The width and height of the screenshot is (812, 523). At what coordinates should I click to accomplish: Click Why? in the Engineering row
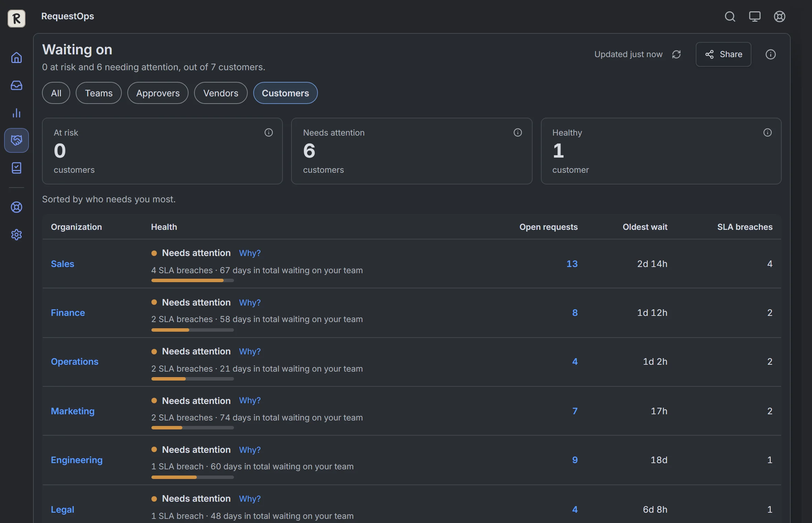pos(250,450)
